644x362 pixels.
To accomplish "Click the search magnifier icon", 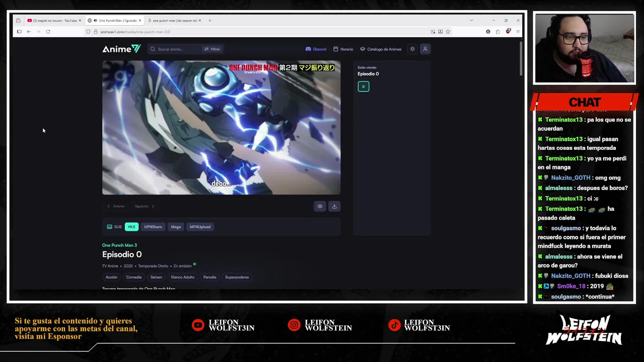I will coord(153,49).
